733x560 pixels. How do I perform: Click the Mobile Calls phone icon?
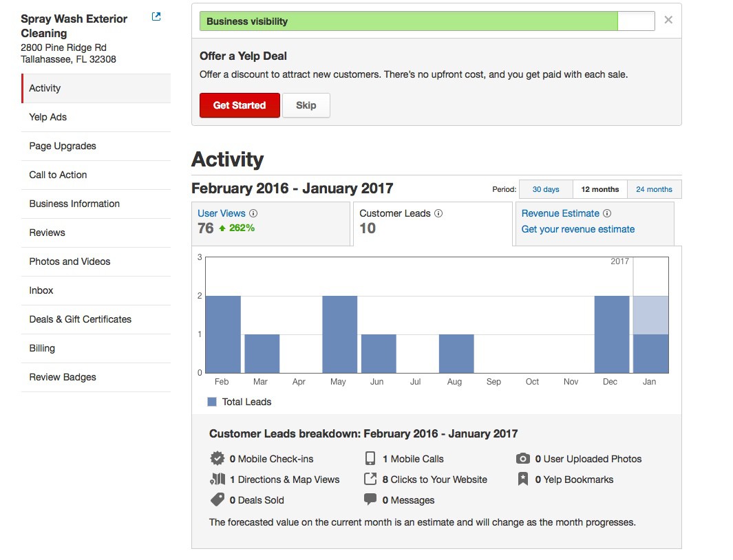370,459
